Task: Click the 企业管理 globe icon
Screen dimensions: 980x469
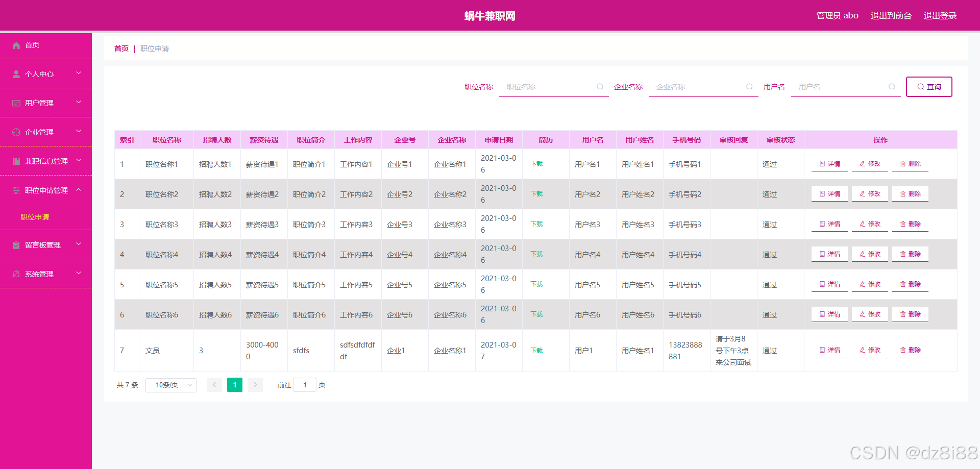Action: tap(16, 132)
